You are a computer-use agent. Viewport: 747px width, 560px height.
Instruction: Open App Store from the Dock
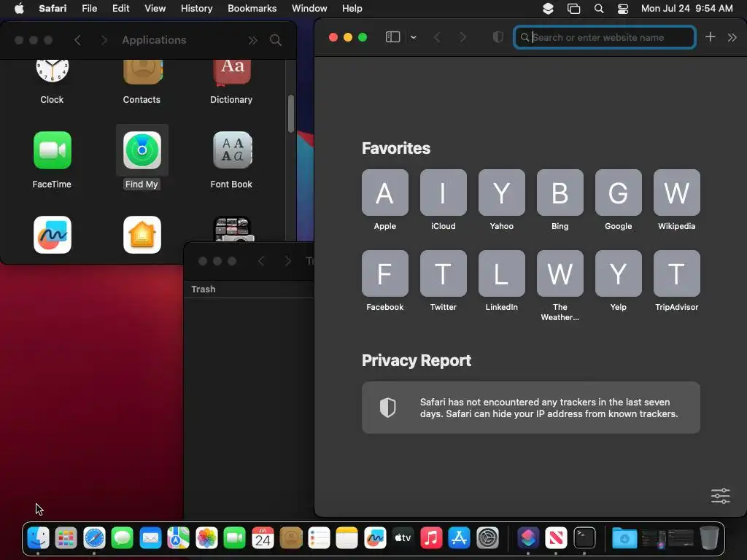(x=460, y=538)
